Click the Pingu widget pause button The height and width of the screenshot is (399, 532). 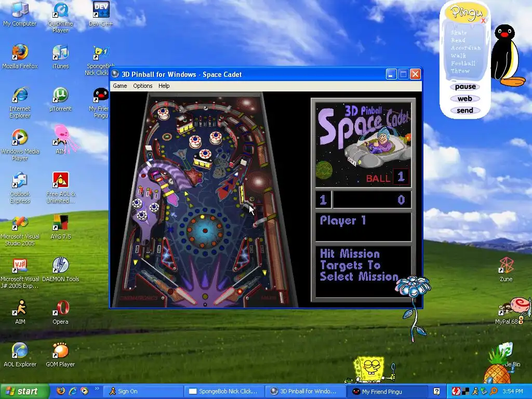[465, 87]
